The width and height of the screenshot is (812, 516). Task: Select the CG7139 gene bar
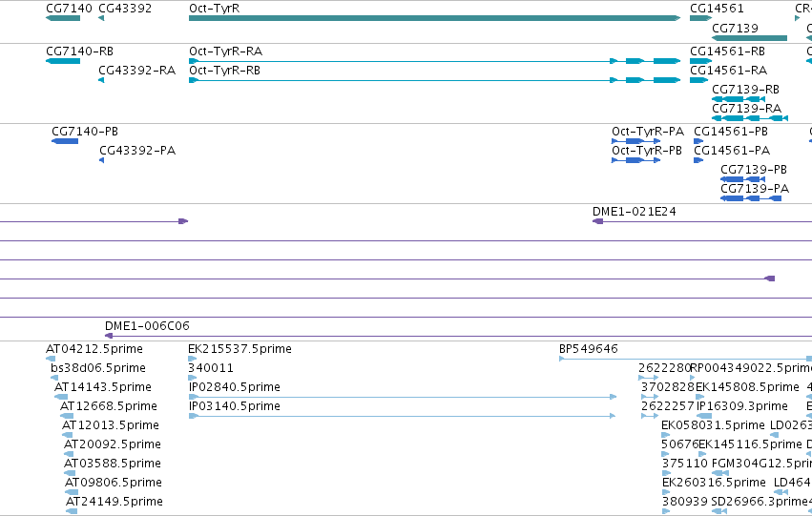tap(749, 38)
